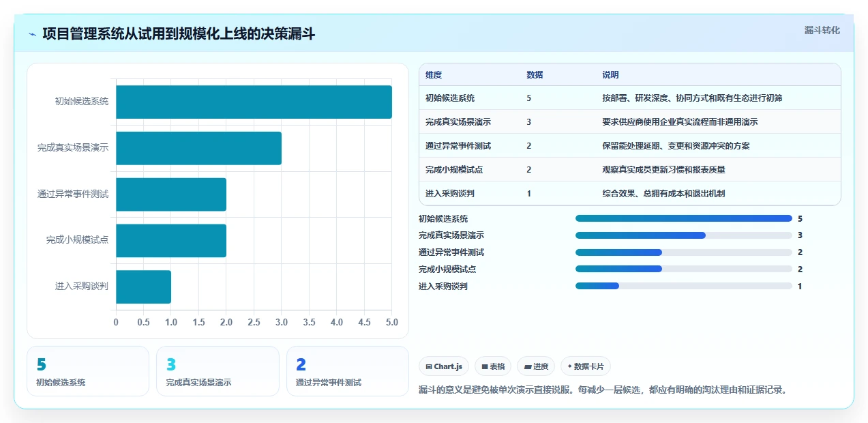The height and width of the screenshot is (423, 868).
Task: Click the 维度 table column header
Action: (434, 75)
